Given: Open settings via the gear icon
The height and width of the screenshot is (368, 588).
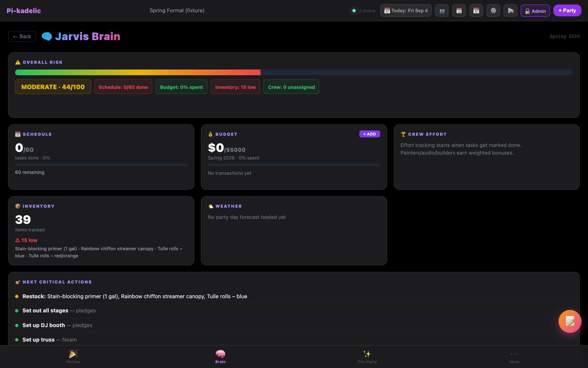Looking at the screenshot, I should [x=493, y=11].
